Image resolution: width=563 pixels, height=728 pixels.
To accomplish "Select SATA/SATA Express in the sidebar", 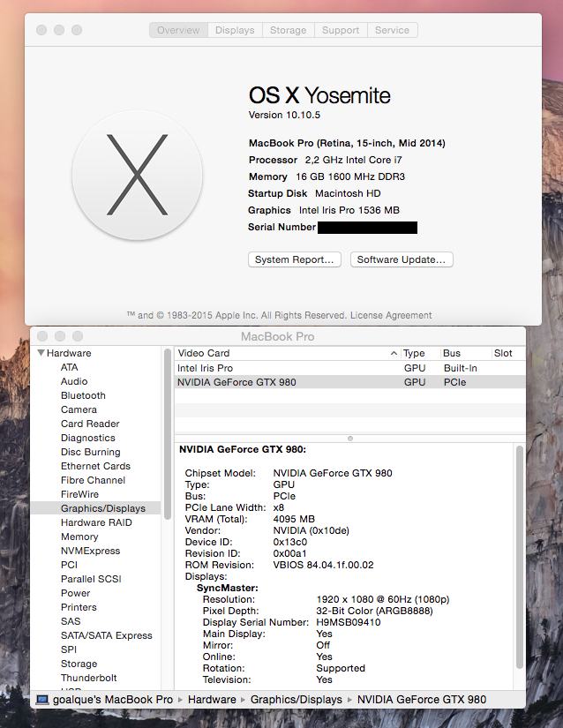I will coord(106,635).
